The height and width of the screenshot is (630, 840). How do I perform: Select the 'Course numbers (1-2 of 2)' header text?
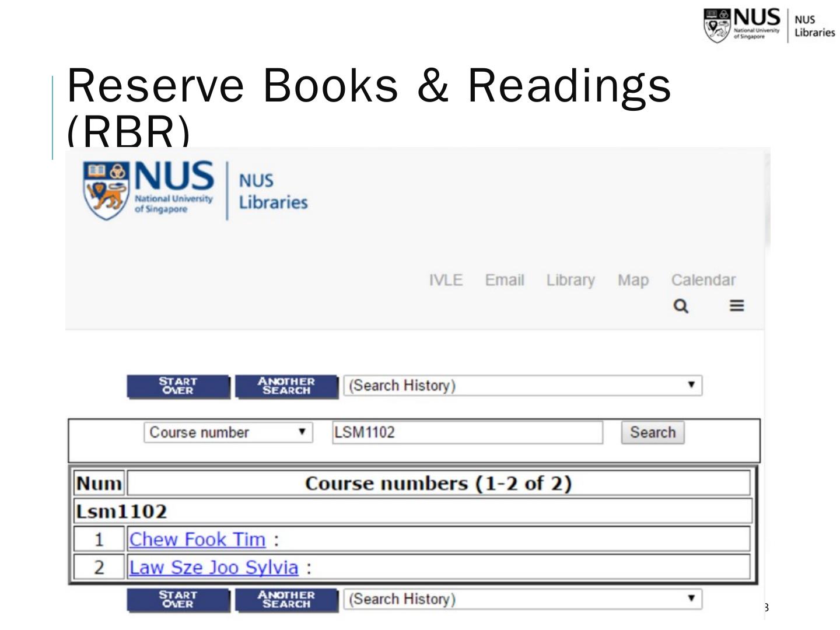(x=438, y=484)
